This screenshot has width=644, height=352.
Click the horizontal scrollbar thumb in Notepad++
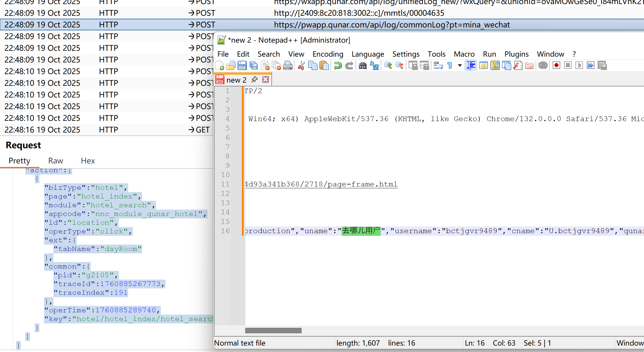pyautogui.click(x=273, y=330)
